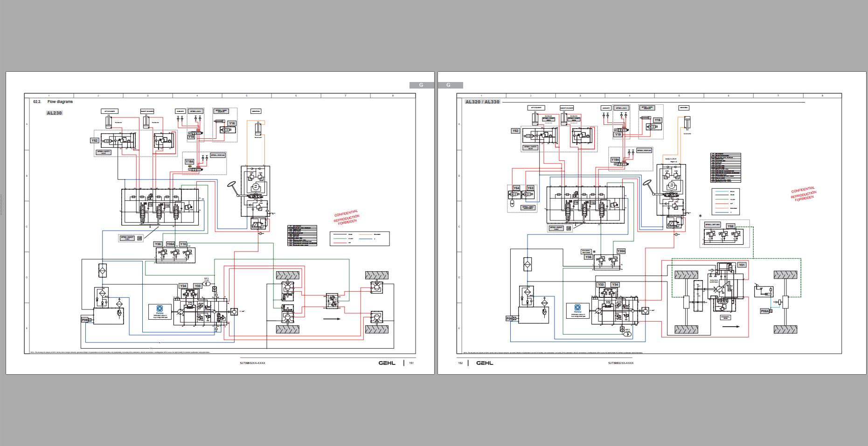Screen dimensions: 868x446
Task: Click the Y16 label on the AL230 page
Action: point(232,124)
